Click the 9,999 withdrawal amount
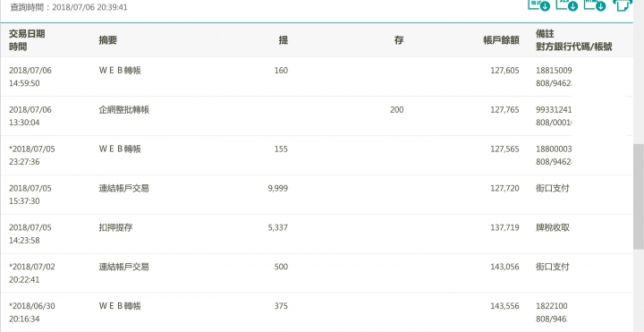The height and width of the screenshot is (332, 644). [277, 188]
